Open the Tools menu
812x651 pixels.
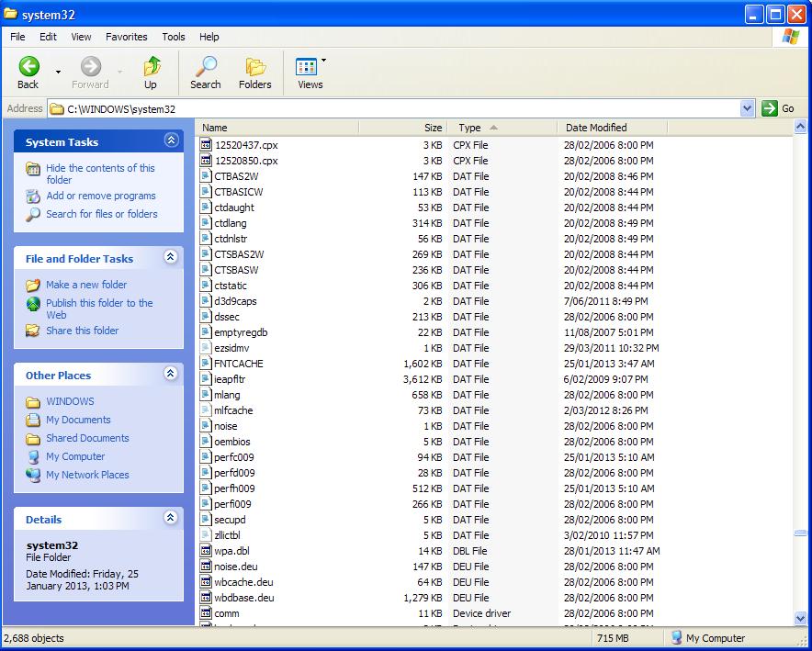click(174, 37)
